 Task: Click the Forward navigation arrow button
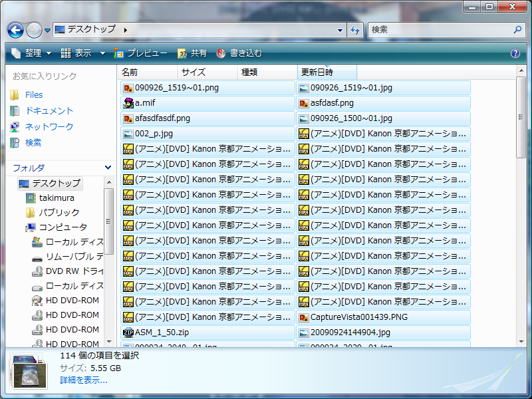(34, 30)
